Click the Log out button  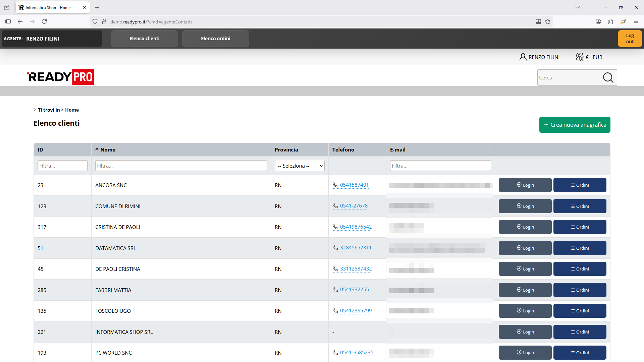(x=630, y=39)
